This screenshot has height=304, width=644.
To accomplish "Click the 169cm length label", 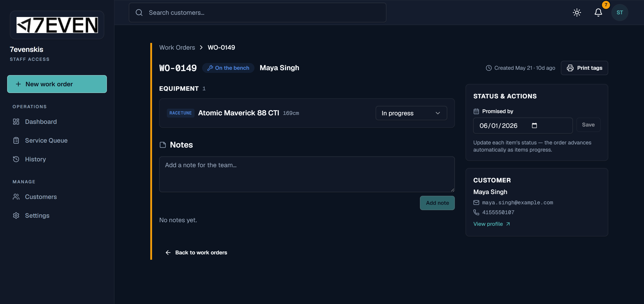I will (x=291, y=113).
